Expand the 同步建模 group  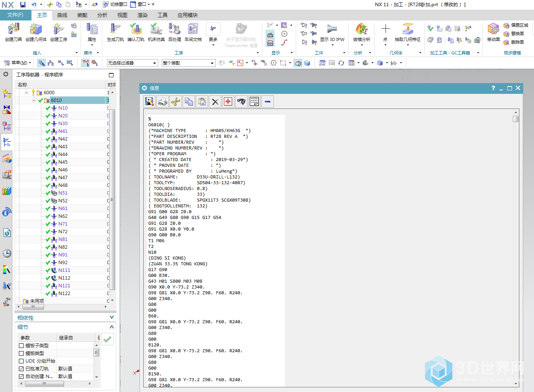point(512,53)
